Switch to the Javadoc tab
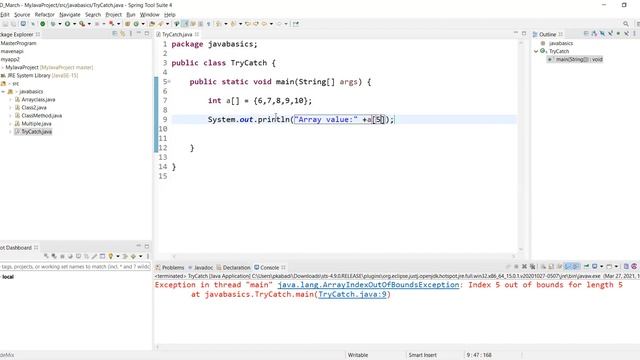 coord(200,267)
